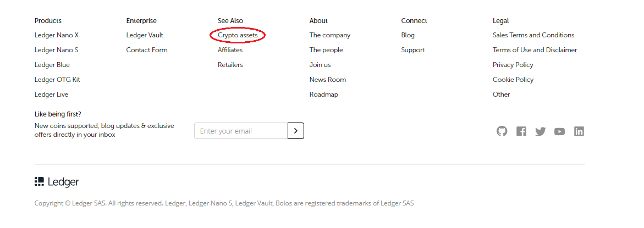The width and height of the screenshot is (644, 228).
Task: View the Cookie Policy
Action: click(x=513, y=80)
